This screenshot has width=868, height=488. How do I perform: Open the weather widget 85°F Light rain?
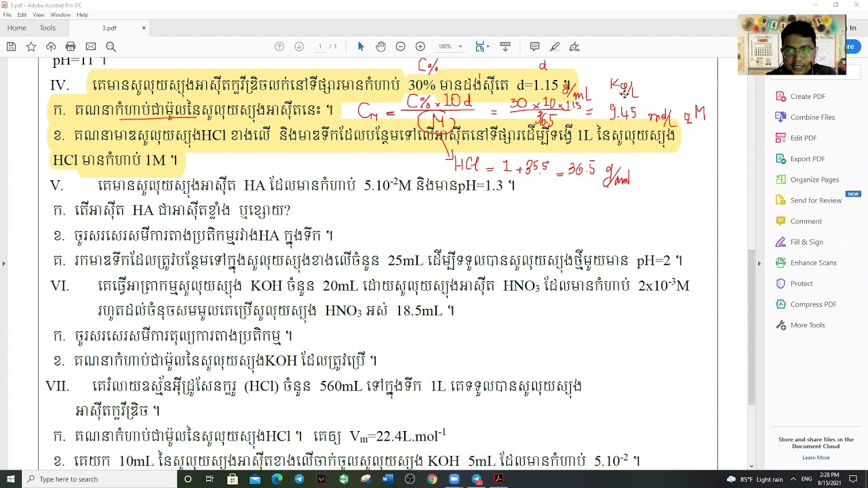pos(754,479)
